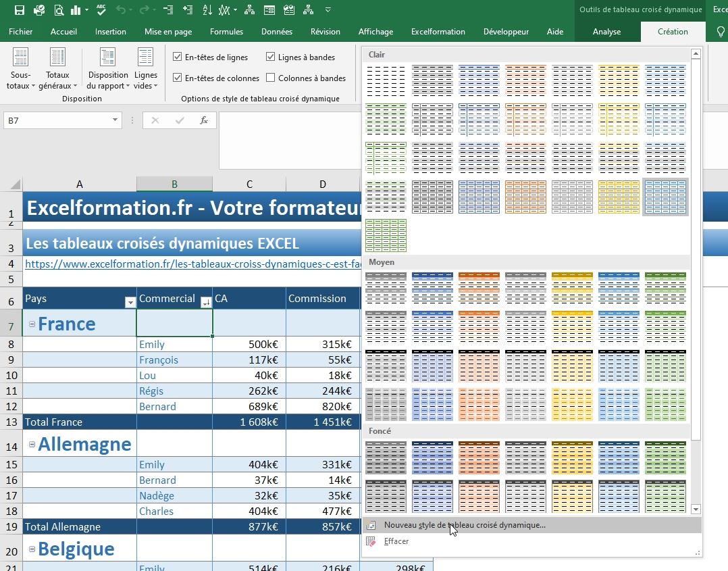Click the fx insert function icon
This screenshot has height=571, width=728.
[204, 120]
